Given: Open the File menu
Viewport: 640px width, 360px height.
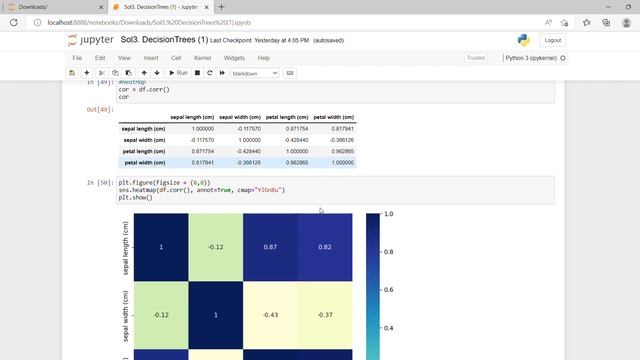Looking at the screenshot, I should (77, 58).
